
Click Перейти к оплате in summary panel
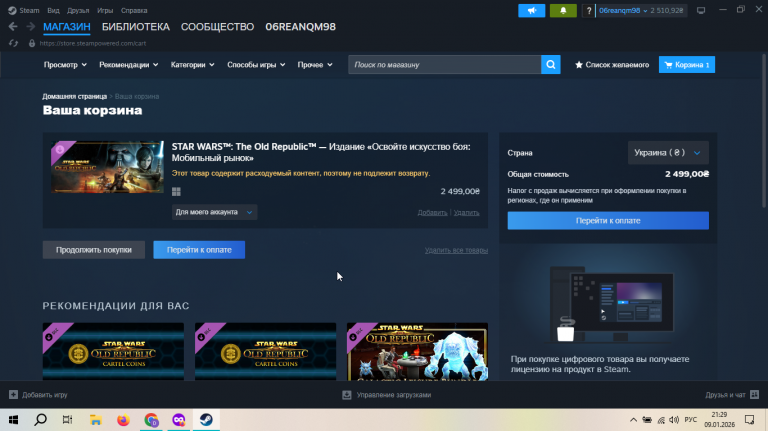[608, 220]
